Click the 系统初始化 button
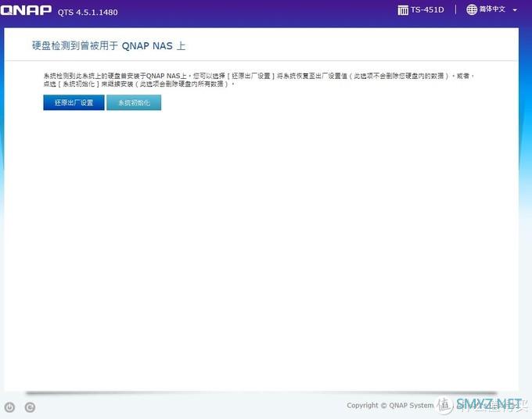532x419 pixels. click(134, 102)
